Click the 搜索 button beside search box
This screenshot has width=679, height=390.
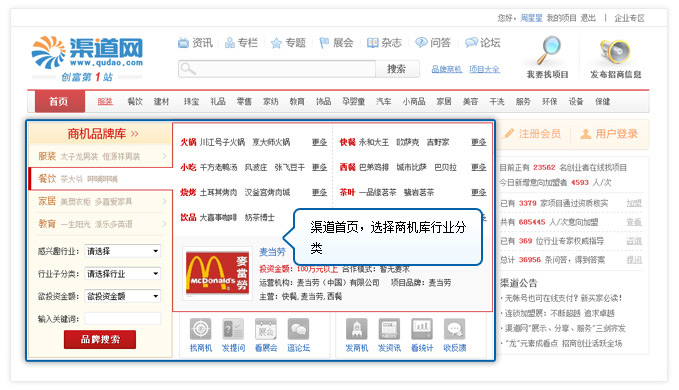397,69
